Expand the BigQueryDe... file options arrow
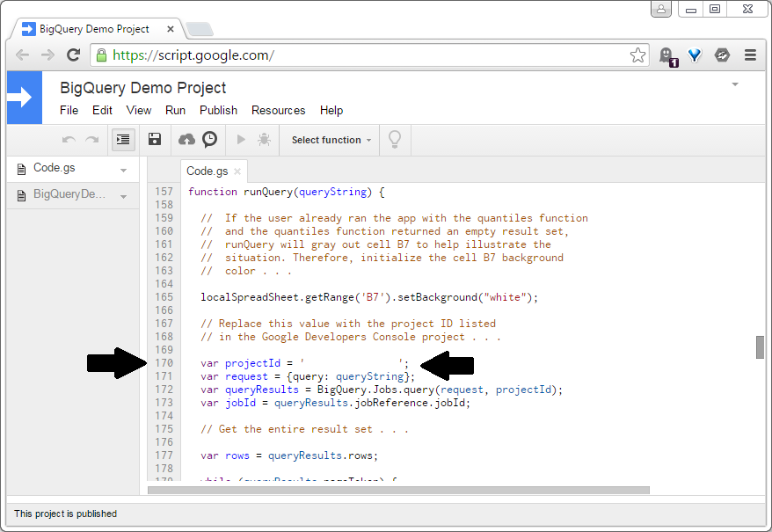The image size is (772, 532). [x=124, y=196]
